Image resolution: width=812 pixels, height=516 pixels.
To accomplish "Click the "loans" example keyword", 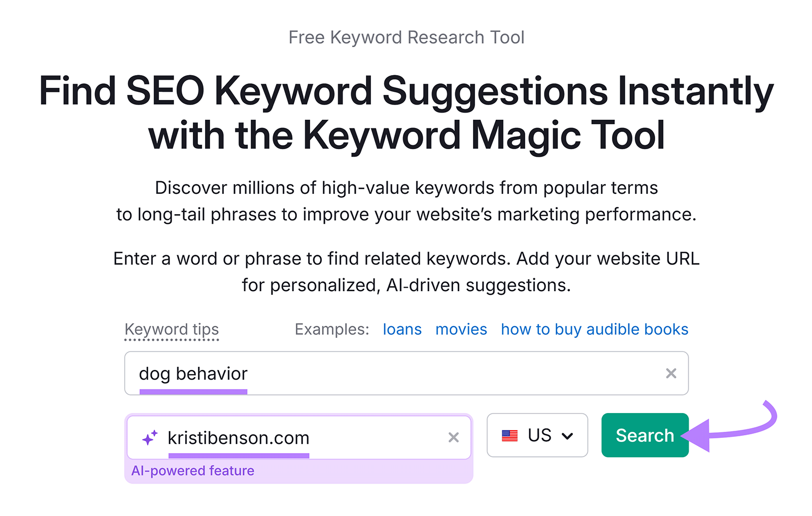I will click(x=401, y=329).
